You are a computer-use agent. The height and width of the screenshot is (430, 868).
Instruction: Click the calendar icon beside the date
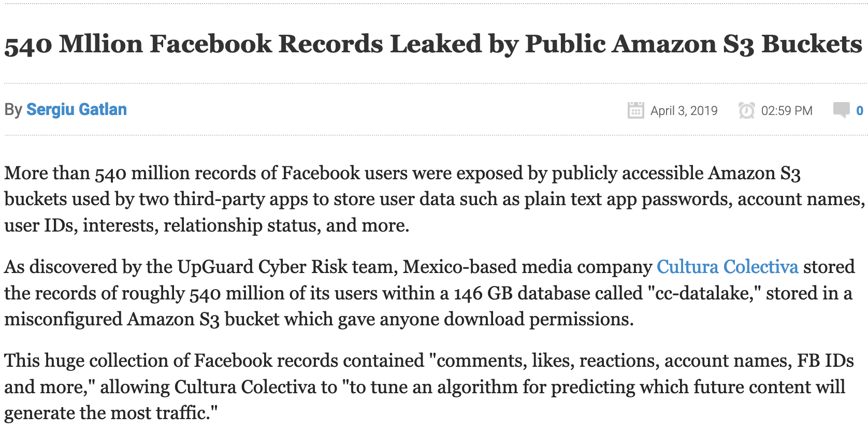(635, 110)
